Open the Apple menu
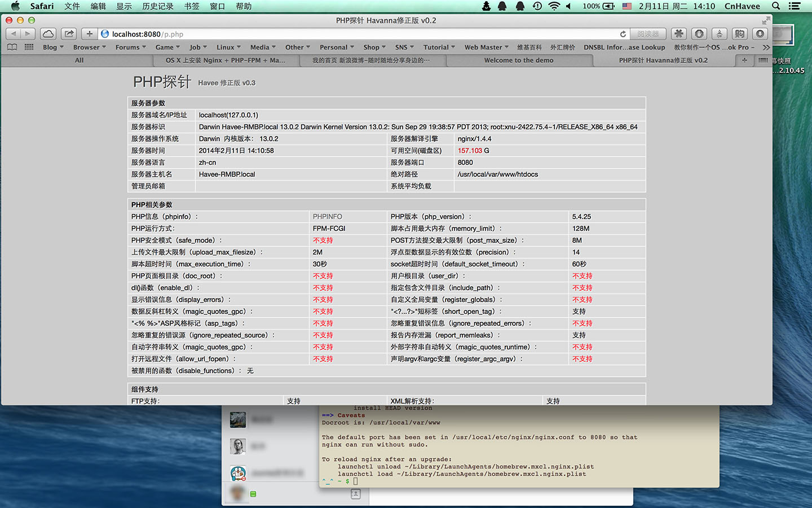812x508 pixels. [x=15, y=6]
